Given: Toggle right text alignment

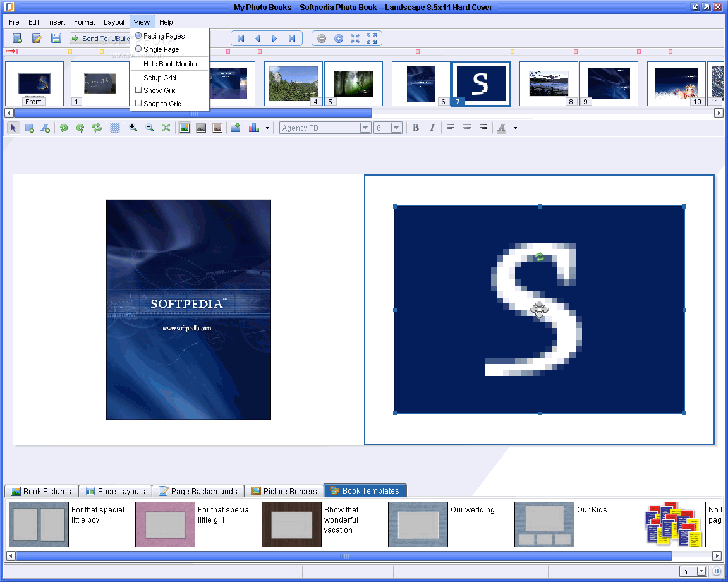Looking at the screenshot, I should tap(483, 128).
